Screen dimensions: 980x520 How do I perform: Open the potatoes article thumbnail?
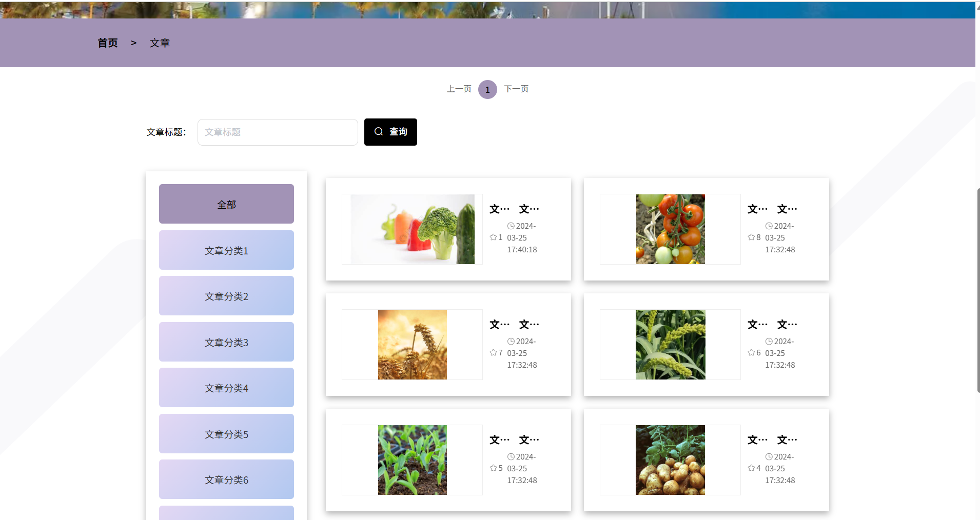coord(670,460)
